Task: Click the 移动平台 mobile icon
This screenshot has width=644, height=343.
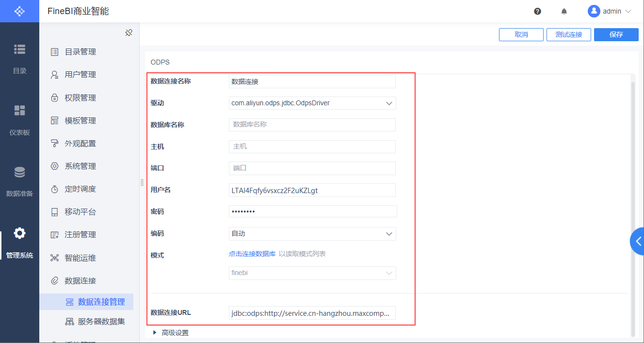Action: (55, 212)
